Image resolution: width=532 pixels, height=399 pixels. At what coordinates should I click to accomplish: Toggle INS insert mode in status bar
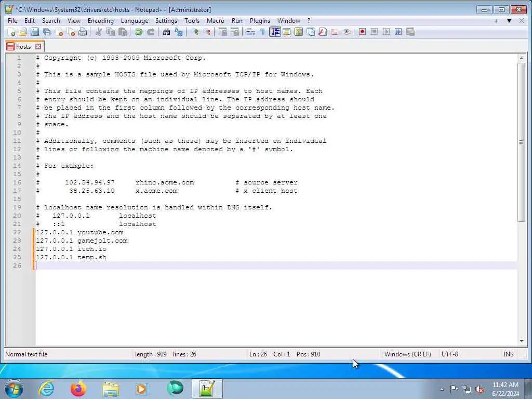coord(508,354)
